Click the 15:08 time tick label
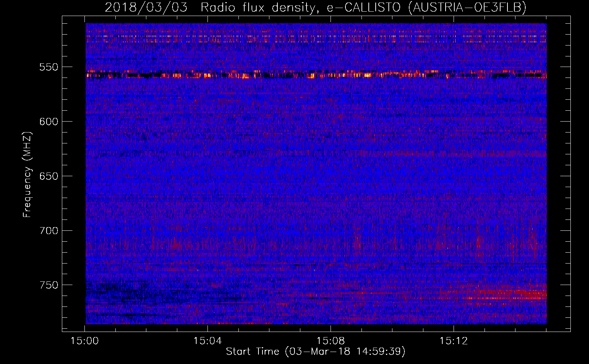This screenshot has width=589, height=364. 331,341
